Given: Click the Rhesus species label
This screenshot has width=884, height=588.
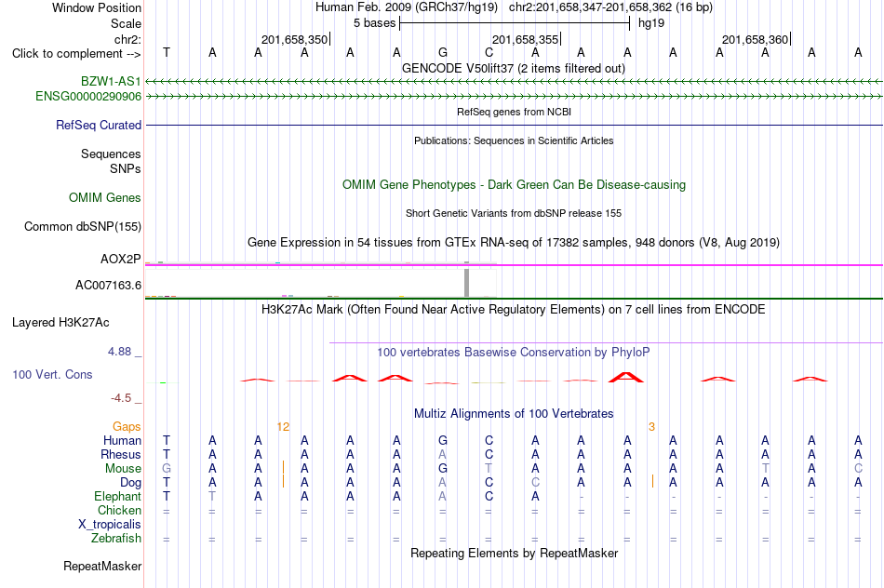Looking at the screenshot, I should (x=121, y=454).
